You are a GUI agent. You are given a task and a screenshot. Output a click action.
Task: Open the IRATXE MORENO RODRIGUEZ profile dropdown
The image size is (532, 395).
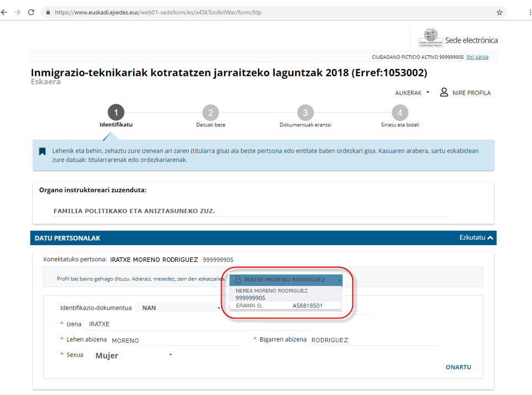pyautogui.click(x=286, y=280)
